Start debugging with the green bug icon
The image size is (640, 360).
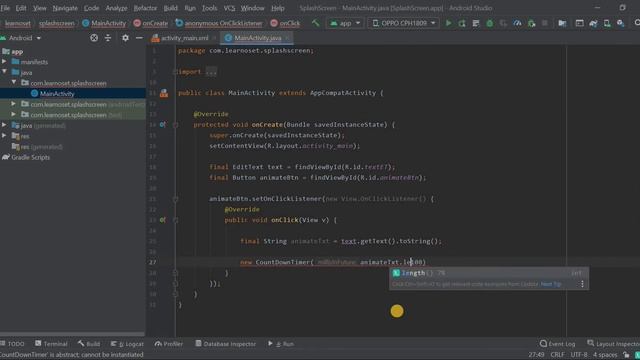click(489, 23)
